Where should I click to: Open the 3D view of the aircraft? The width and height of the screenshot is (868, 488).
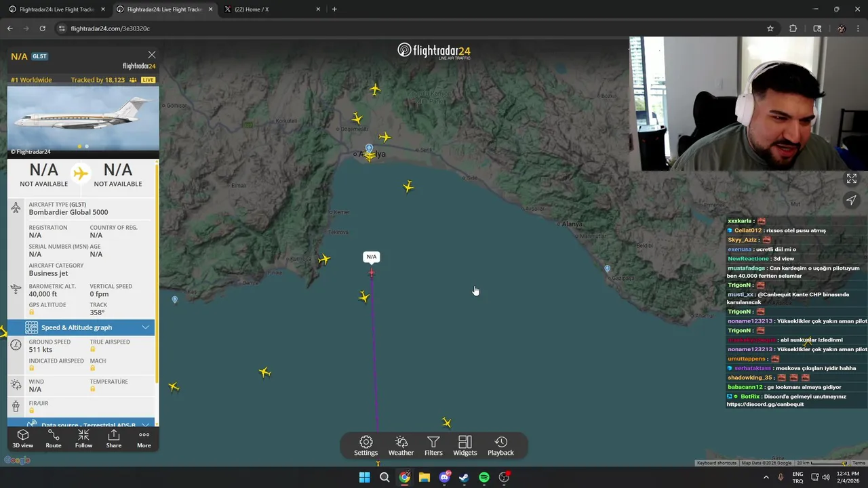[x=22, y=439]
